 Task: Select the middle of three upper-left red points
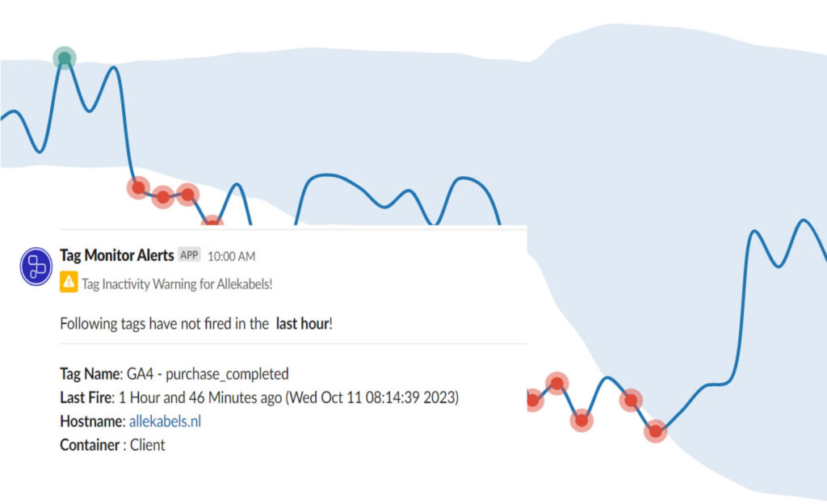(x=163, y=196)
